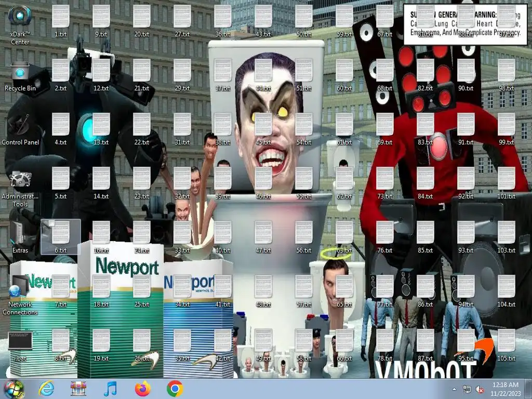This screenshot has width=532, height=399.
Task: Launch Firefox from the taskbar
Action: 142,389
